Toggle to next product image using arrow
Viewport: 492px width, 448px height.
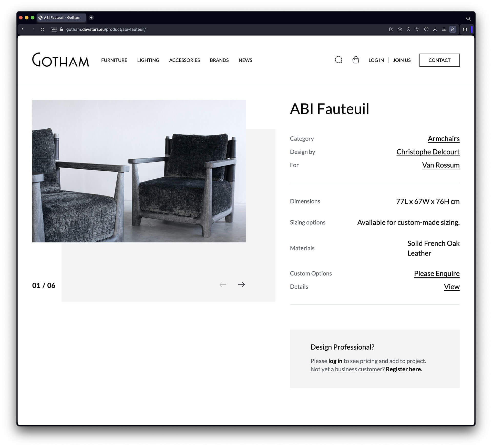[242, 284]
